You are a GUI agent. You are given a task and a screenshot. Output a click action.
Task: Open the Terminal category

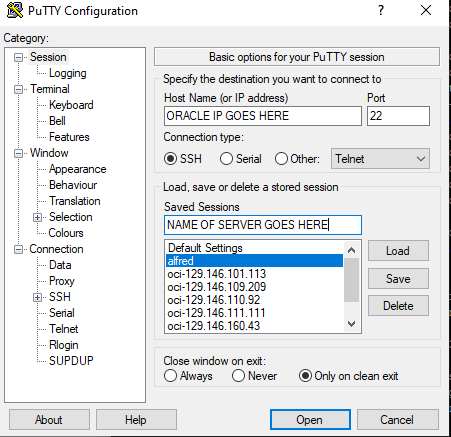50,89
